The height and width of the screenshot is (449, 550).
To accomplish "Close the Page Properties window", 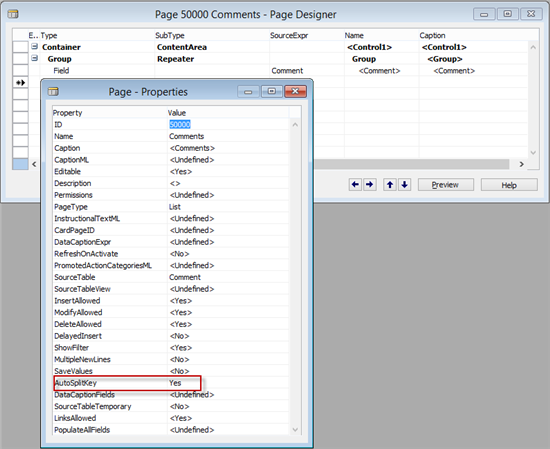I will (x=295, y=92).
